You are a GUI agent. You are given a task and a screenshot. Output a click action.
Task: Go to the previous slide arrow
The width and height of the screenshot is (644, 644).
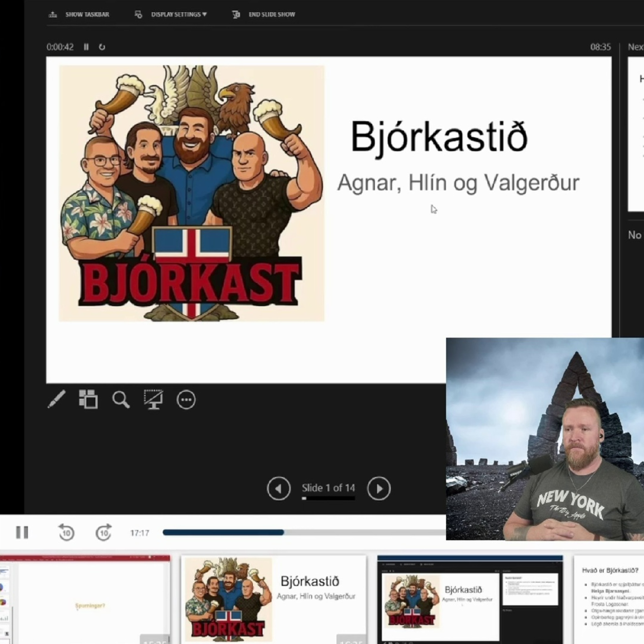click(x=279, y=488)
